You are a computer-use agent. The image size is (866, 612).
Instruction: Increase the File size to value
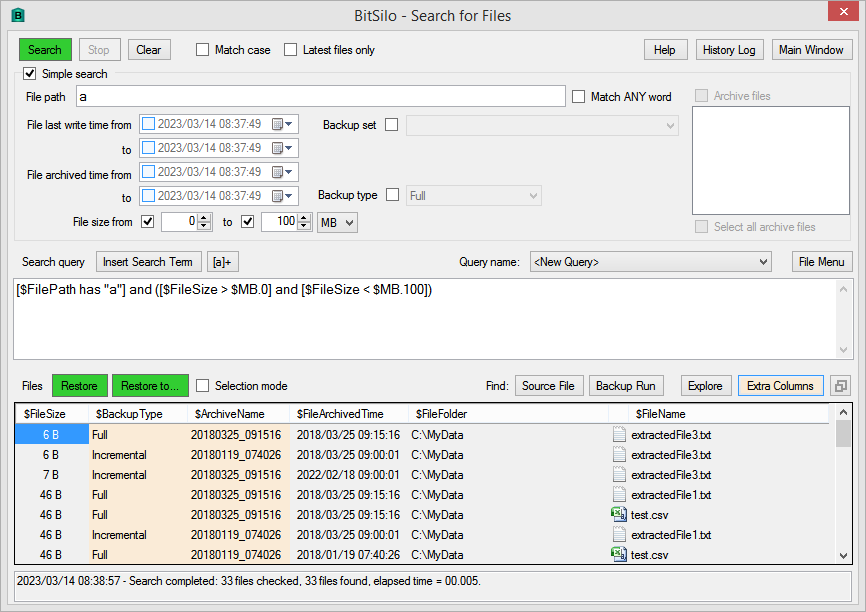coord(304,218)
